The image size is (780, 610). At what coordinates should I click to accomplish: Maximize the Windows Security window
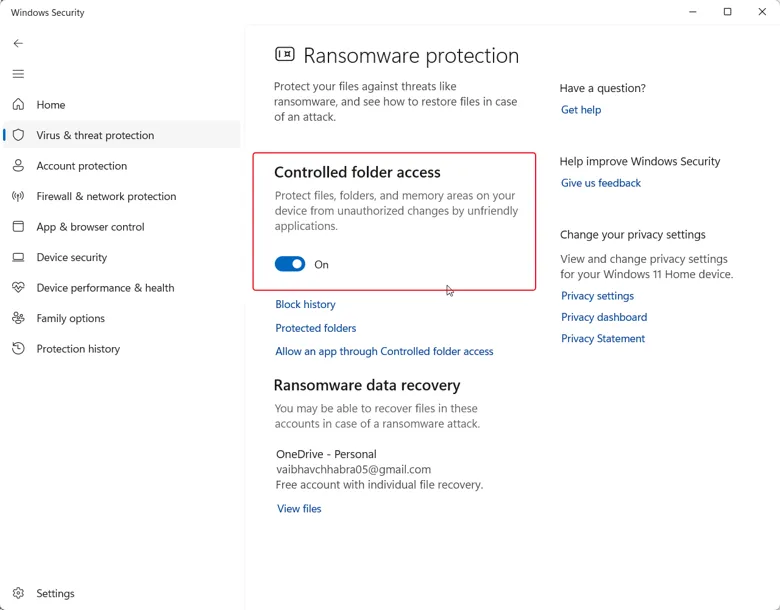[x=727, y=11]
